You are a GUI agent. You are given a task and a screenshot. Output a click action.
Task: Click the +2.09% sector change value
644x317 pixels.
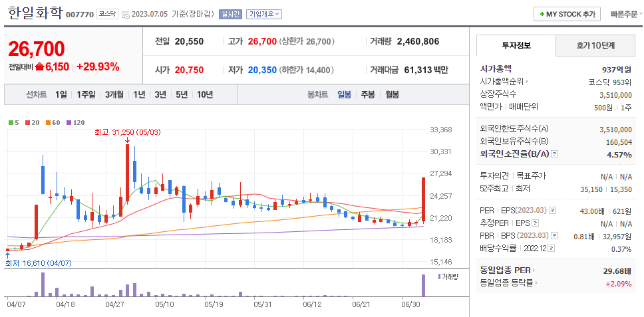click(618, 283)
